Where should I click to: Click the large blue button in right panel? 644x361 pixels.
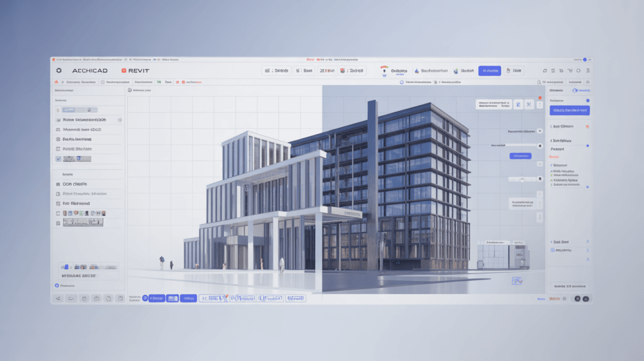(569, 110)
